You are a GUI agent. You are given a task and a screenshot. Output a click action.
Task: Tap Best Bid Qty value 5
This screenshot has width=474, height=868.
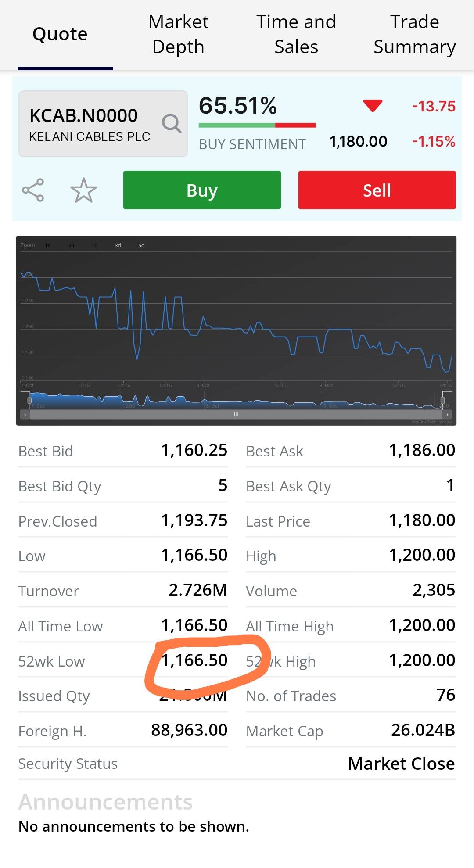223,485
